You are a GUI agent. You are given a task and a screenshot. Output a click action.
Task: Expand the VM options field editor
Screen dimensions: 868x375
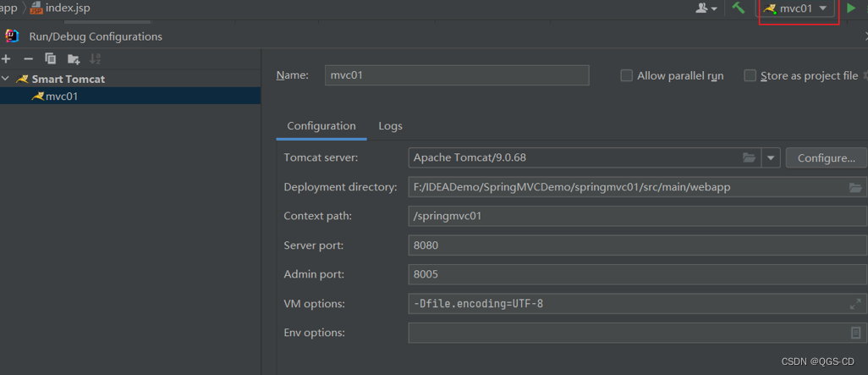pyautogui.click(x=855, y=304)
